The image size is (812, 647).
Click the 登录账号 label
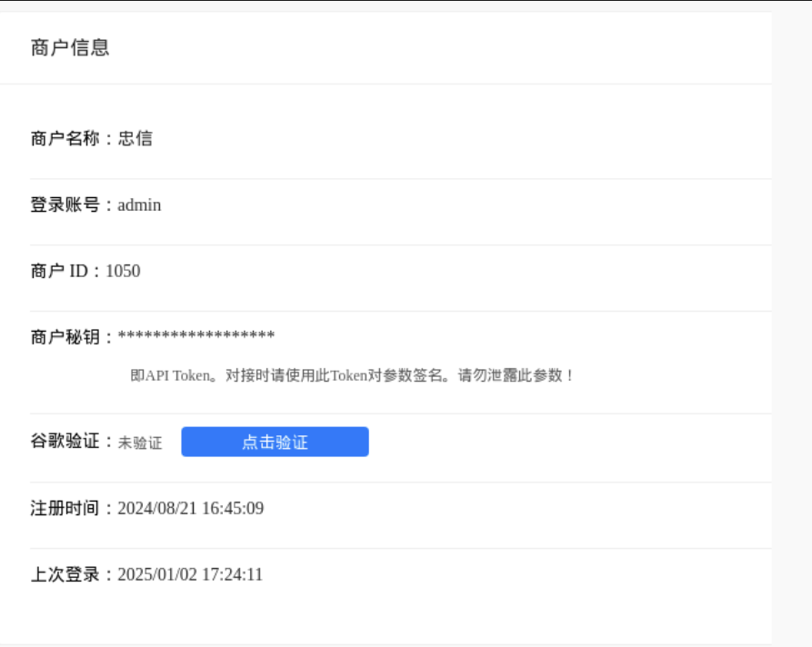pos(65,205)
